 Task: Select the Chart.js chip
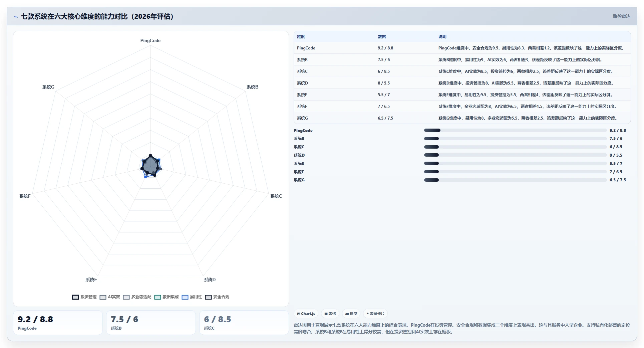306,314
